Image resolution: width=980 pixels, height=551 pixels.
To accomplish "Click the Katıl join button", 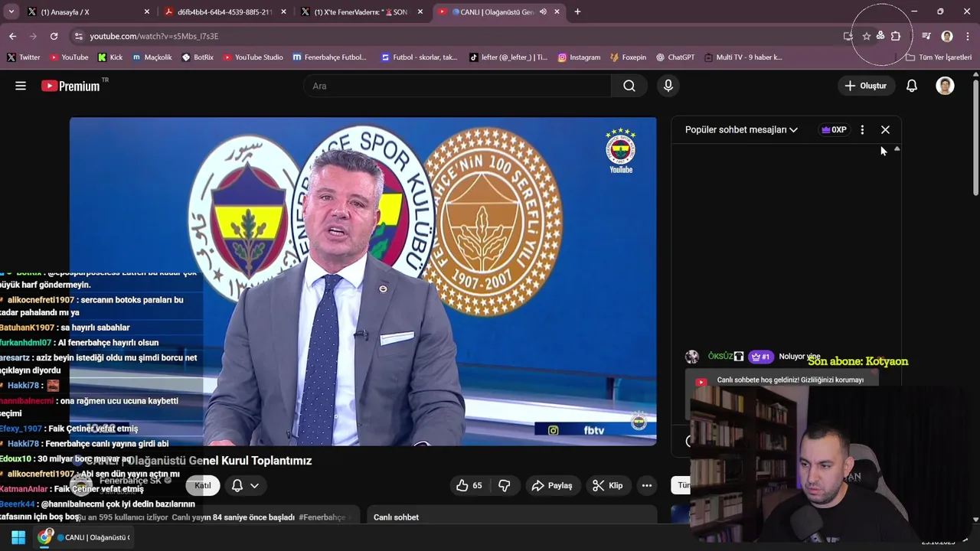I will point(203,485).
